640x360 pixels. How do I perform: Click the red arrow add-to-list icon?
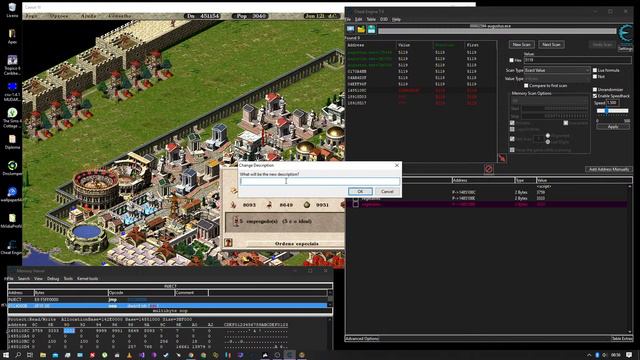coord(502,158)
